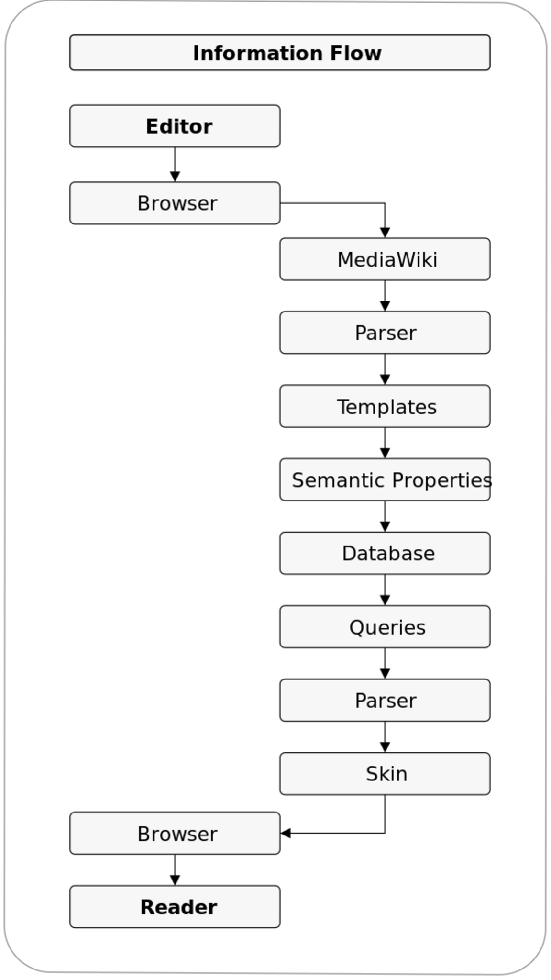Click arrowhead pointing into first Browser box

[x=175, y=177]
